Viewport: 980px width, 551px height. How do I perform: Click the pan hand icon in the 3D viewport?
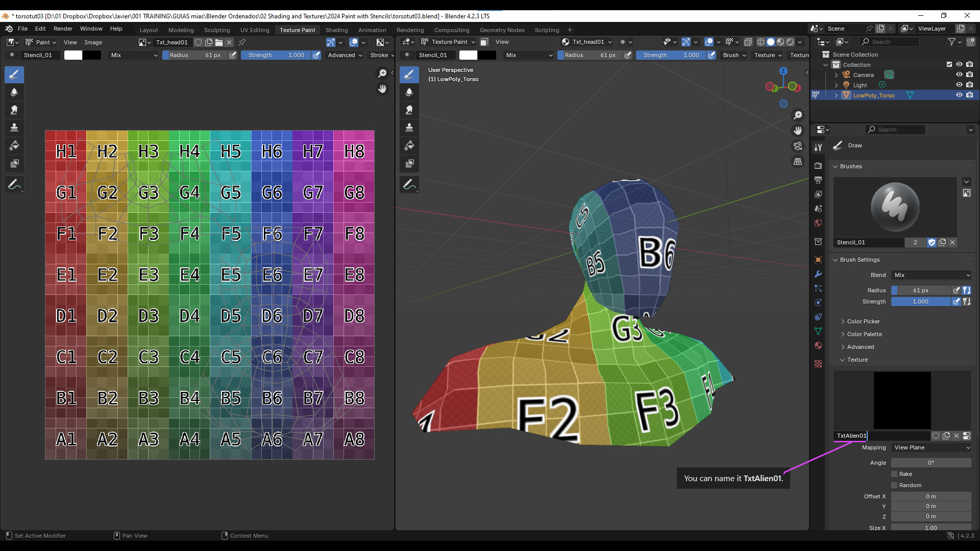[x=798, y=131]
